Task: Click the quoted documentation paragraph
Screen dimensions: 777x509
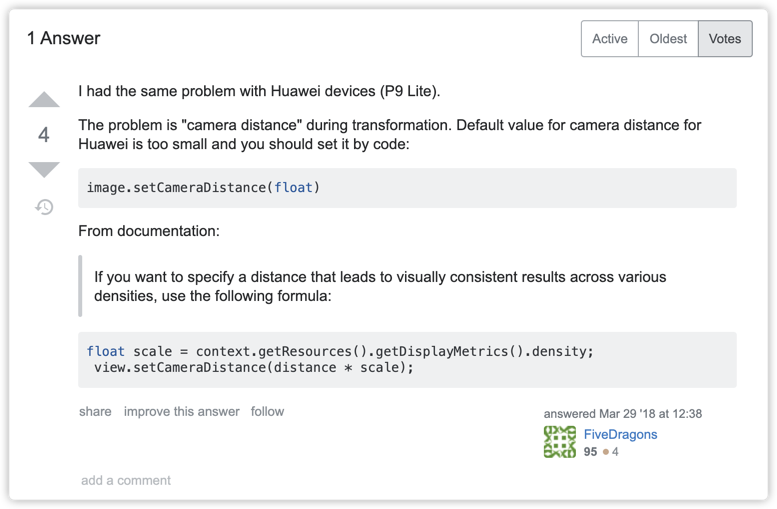Action: coord(380,286)
